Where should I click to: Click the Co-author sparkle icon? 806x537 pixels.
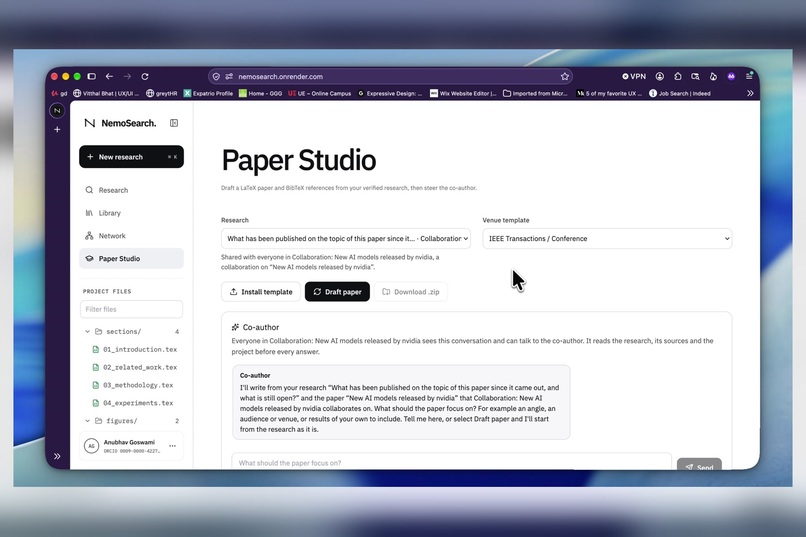235,327
